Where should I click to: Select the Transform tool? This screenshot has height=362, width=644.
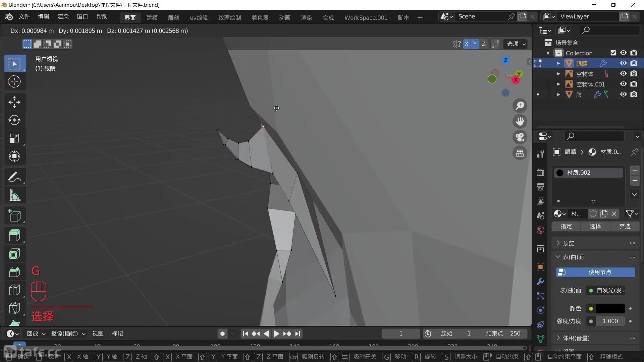click(14, 156)
